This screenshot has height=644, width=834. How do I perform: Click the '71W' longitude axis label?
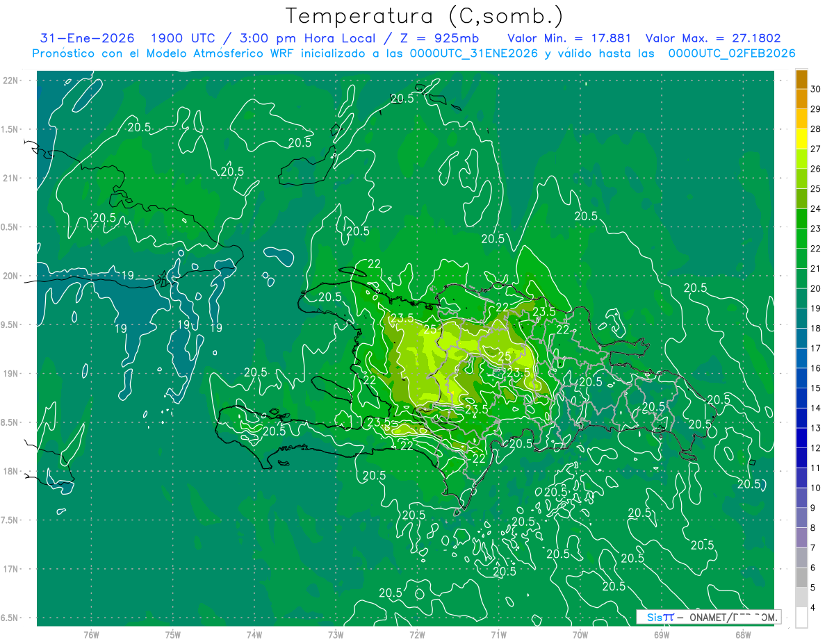pyautogui.click(x=498, y=636)
